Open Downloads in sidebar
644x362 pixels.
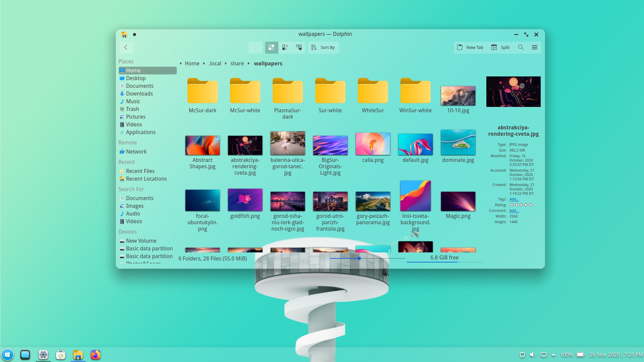148,94
